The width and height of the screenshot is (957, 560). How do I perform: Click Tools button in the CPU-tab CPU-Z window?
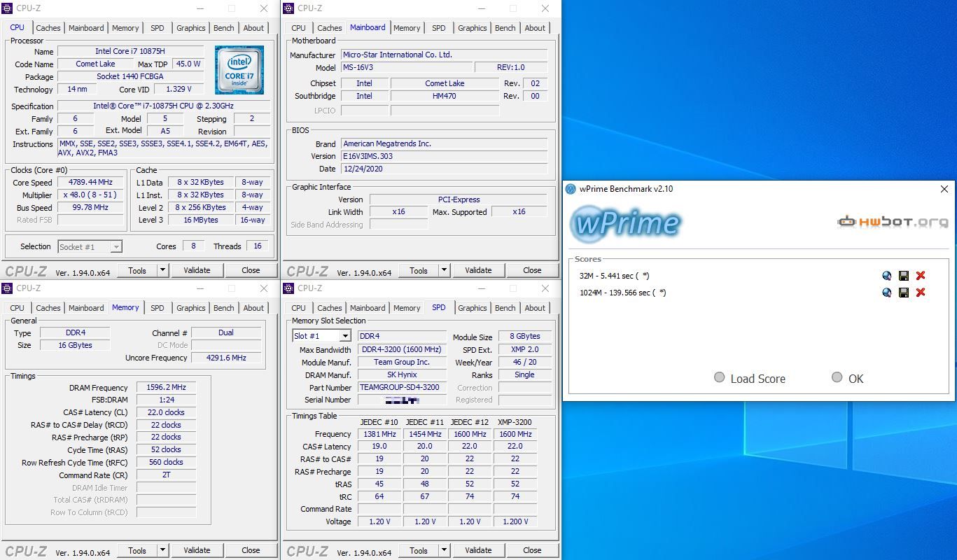(x=137, y=270)
